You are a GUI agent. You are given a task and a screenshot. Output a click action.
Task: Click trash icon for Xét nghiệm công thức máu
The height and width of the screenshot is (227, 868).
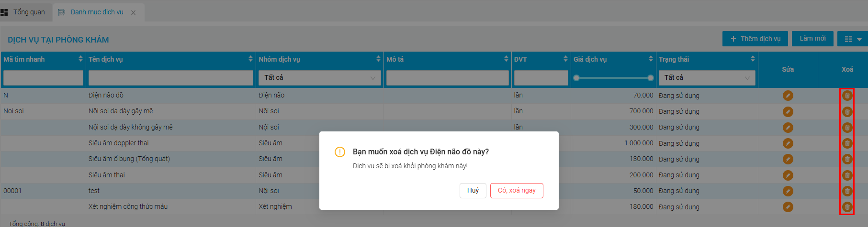847,207
